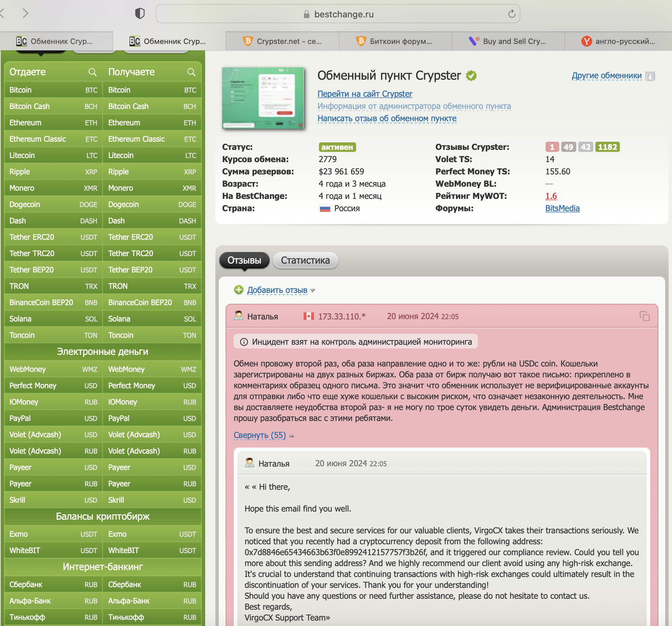Select ЮMoney RUB in Отдаете column
Image resolution: width=672 pixels, height=626 pixels.
[54, 402]
